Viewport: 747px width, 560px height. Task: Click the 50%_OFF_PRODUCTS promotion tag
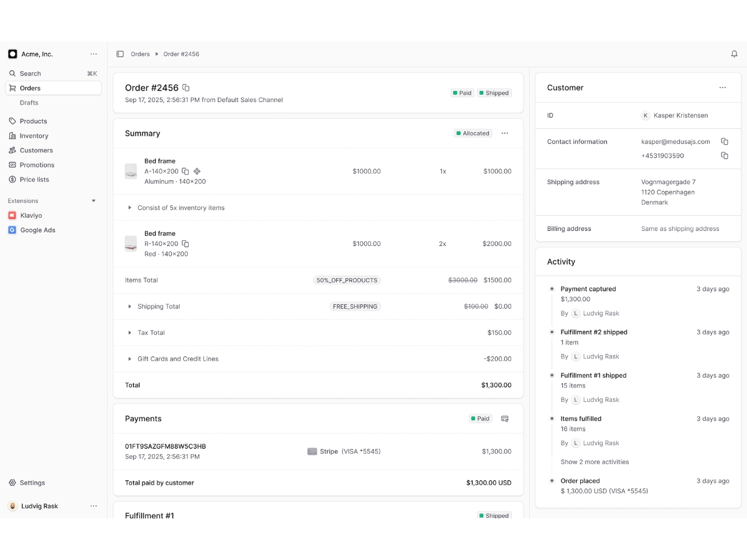coord(347,280)
